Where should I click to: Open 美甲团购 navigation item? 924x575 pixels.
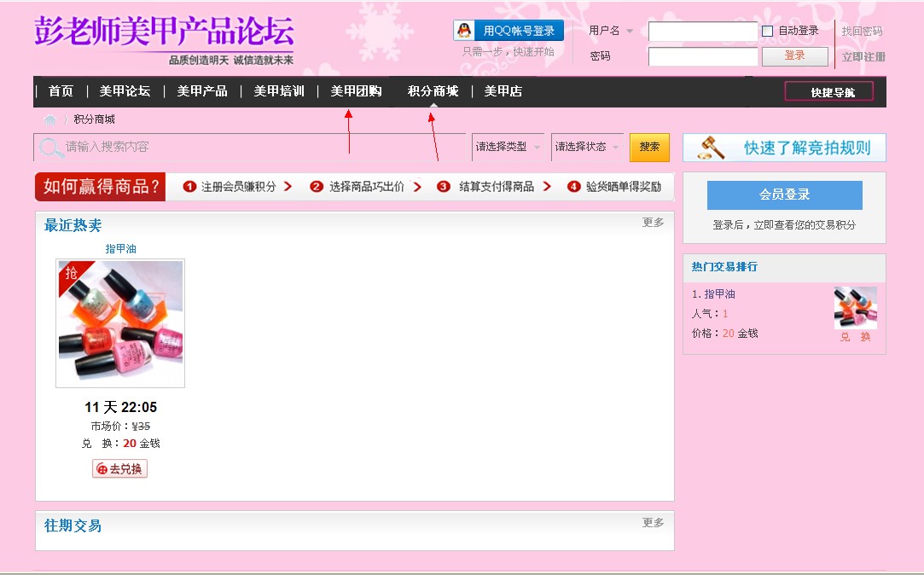pos(356,91)
